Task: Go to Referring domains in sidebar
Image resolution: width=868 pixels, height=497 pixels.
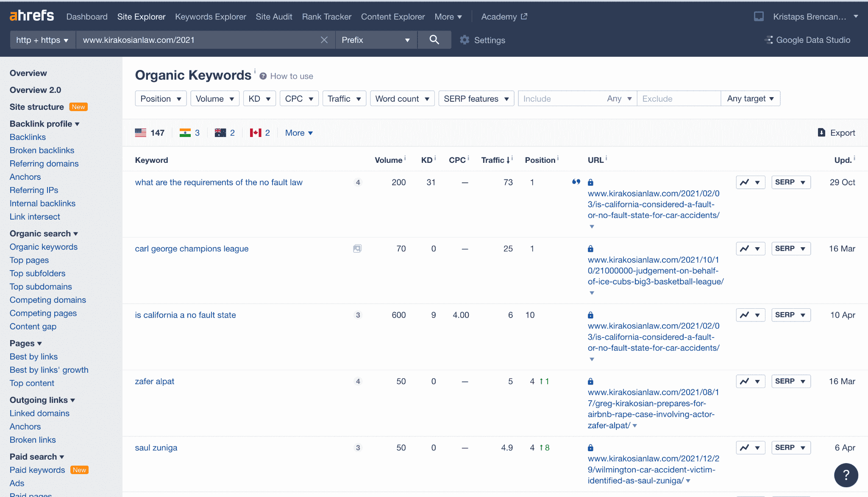Action: pyautogui.click(x=44, y=163)
